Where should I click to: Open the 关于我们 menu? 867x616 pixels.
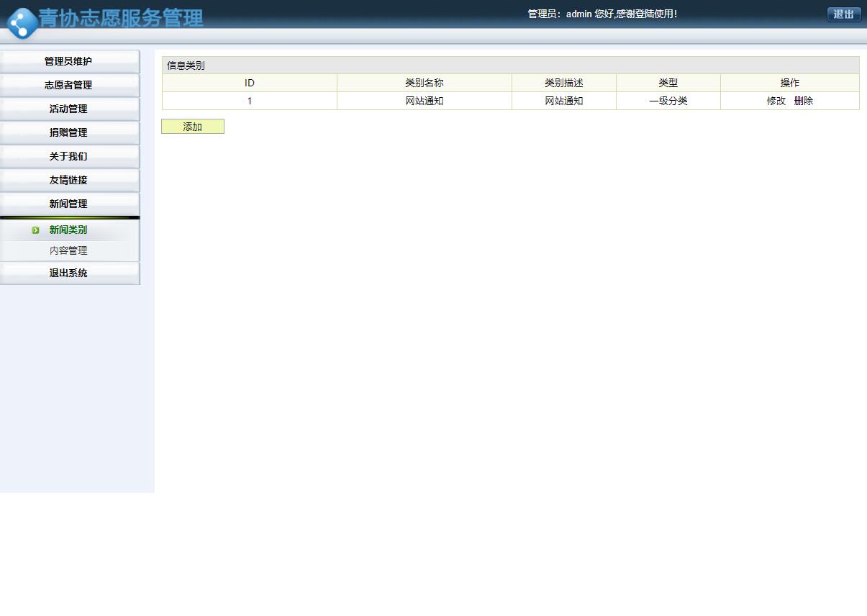pos(68,156)
